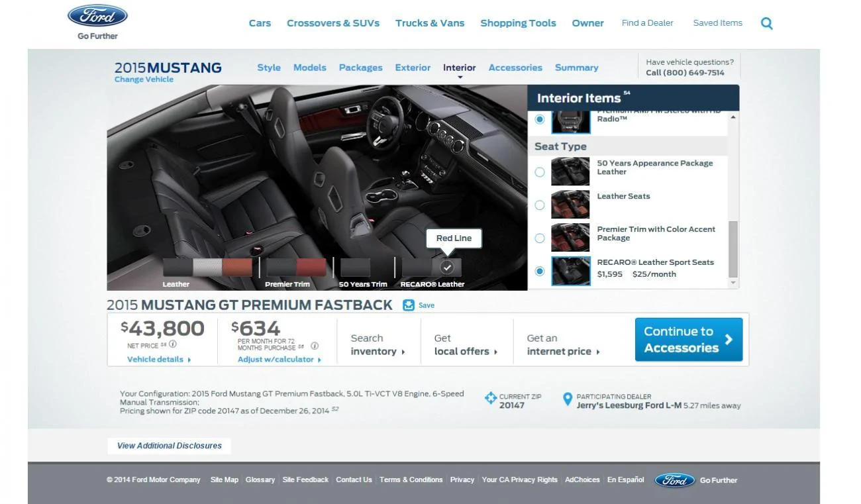
Task: Open the net price info icon
Action: (x=173, y=344)
